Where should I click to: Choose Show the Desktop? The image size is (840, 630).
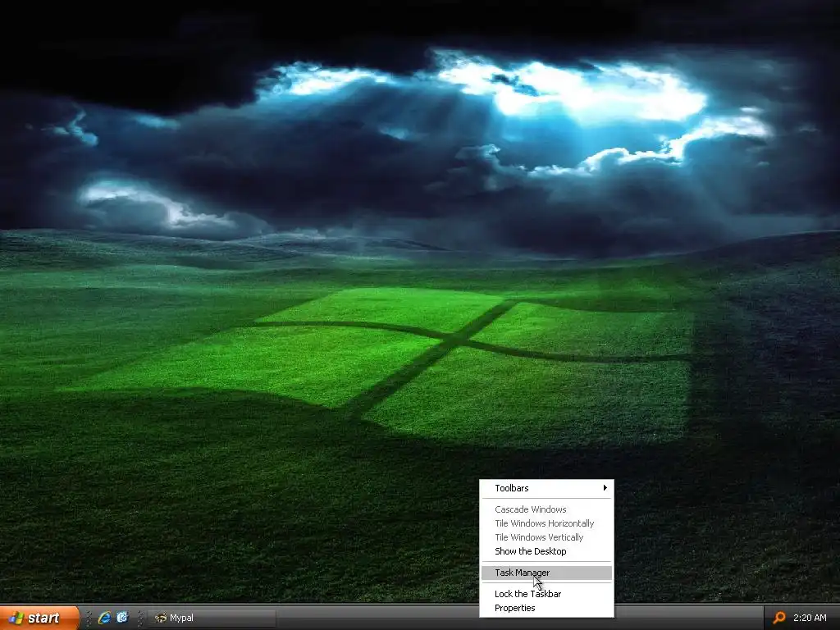(546, 551)
